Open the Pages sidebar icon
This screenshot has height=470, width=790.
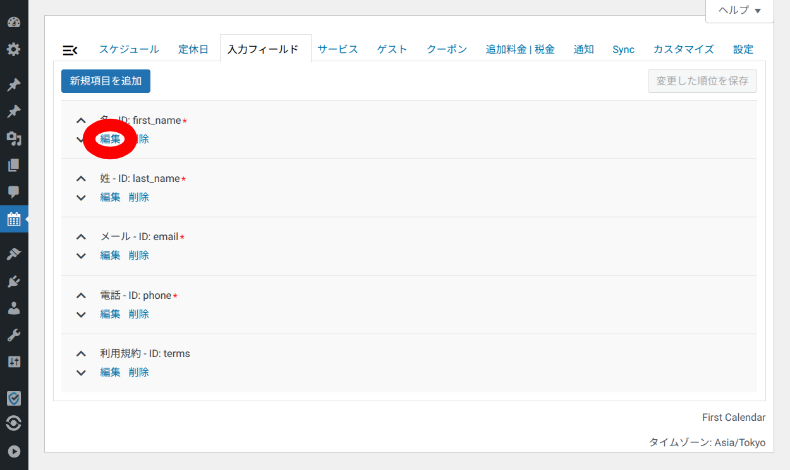pos(14,165)
